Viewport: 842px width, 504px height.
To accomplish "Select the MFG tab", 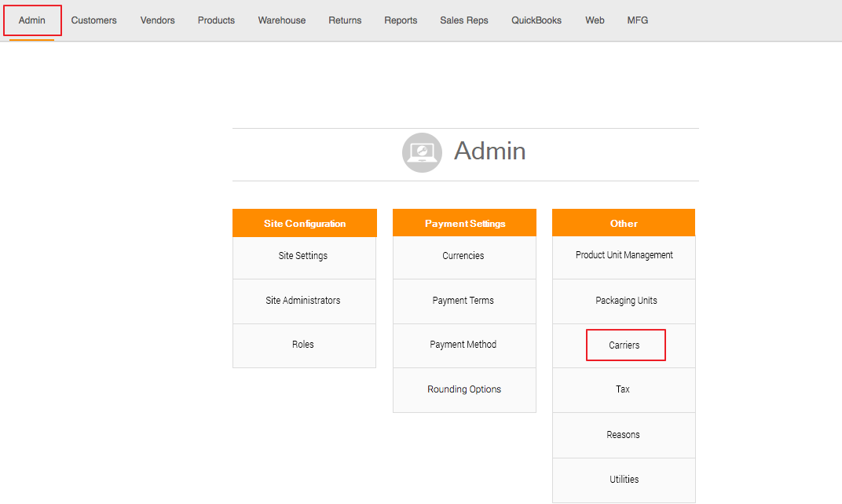I will 638,20.
